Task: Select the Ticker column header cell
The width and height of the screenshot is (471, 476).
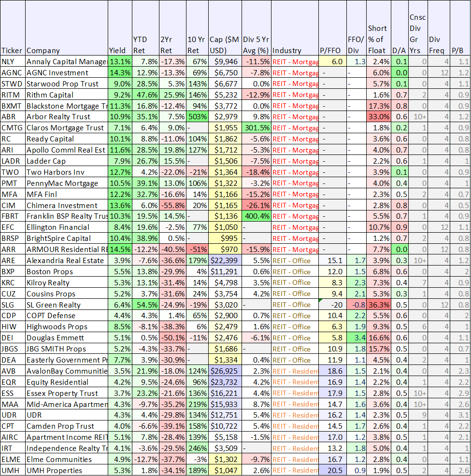Action: click(13, 28)
